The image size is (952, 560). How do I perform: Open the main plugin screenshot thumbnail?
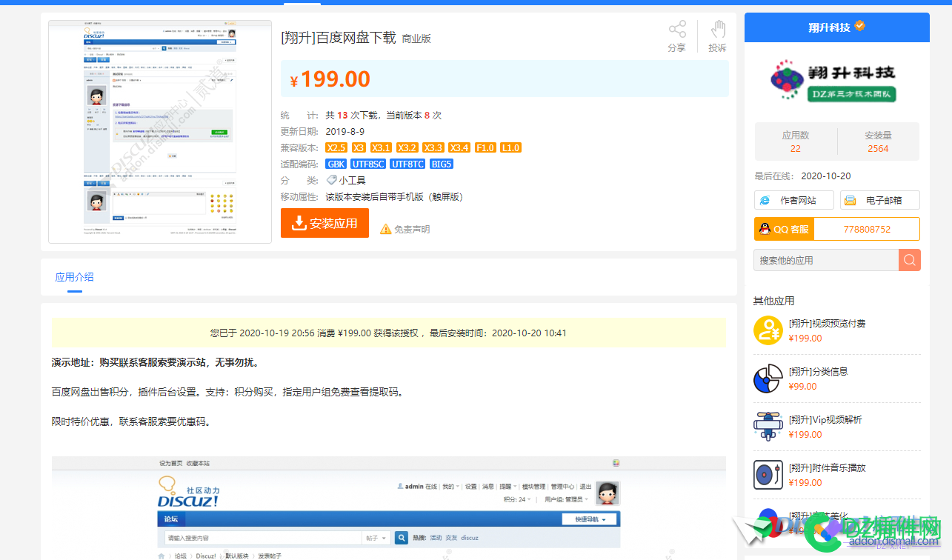[160, 132]
